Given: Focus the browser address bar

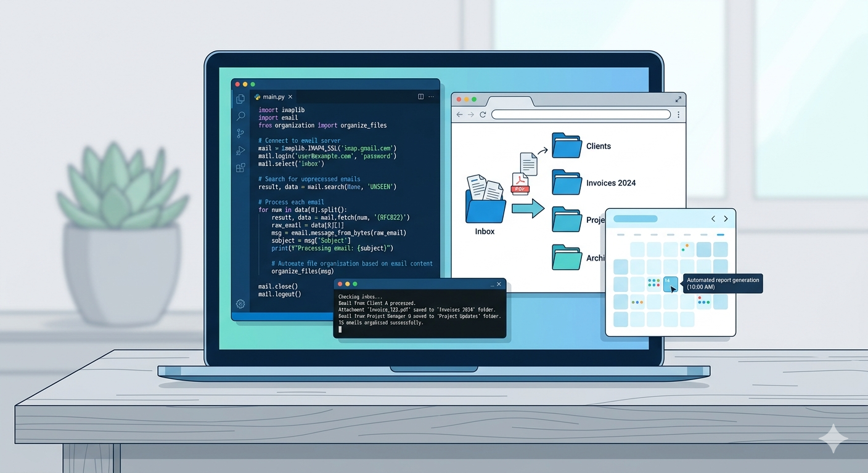Looking at the screenshot, I should 581,115.
